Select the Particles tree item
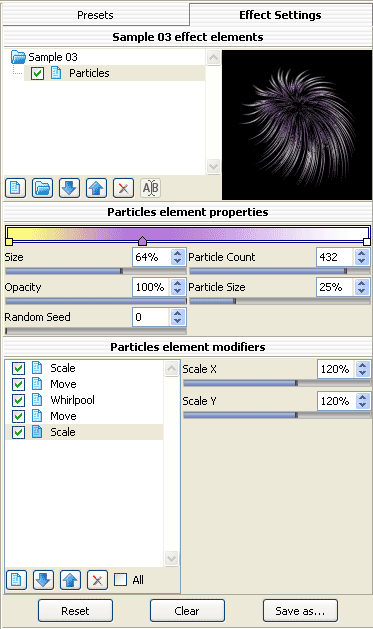This screenshot has height=629, width=373. pos(114,73)
